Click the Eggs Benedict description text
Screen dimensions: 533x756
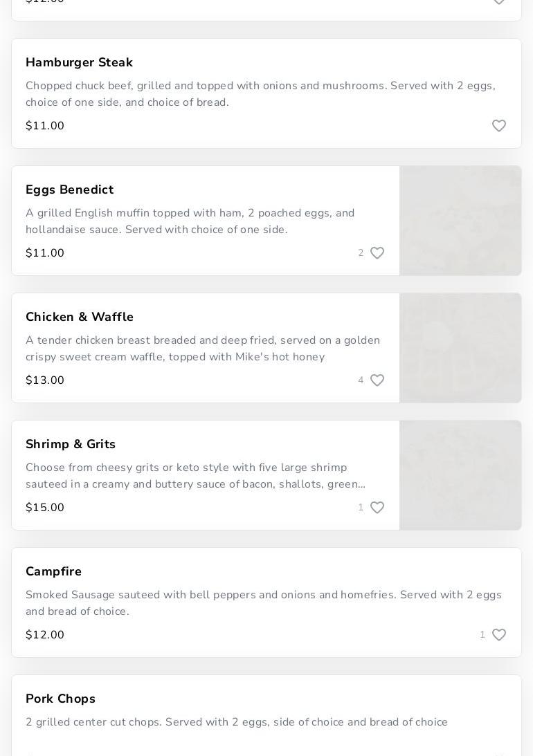190,221
